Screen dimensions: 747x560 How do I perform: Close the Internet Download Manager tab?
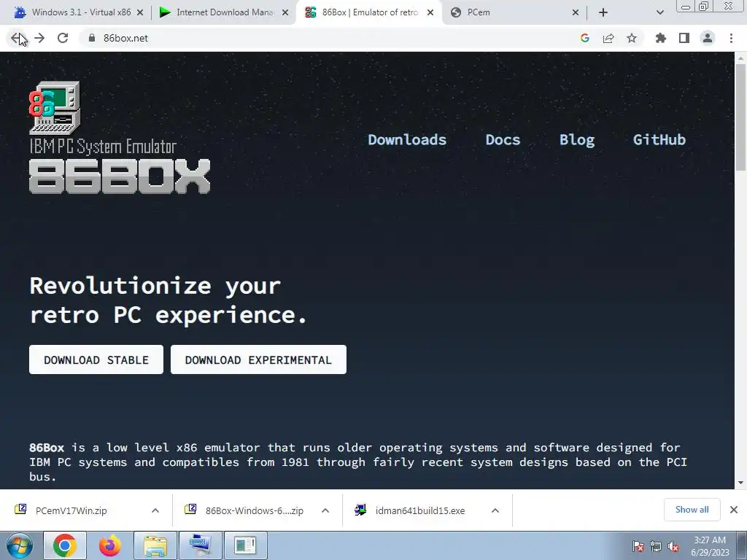click(285, 12)
